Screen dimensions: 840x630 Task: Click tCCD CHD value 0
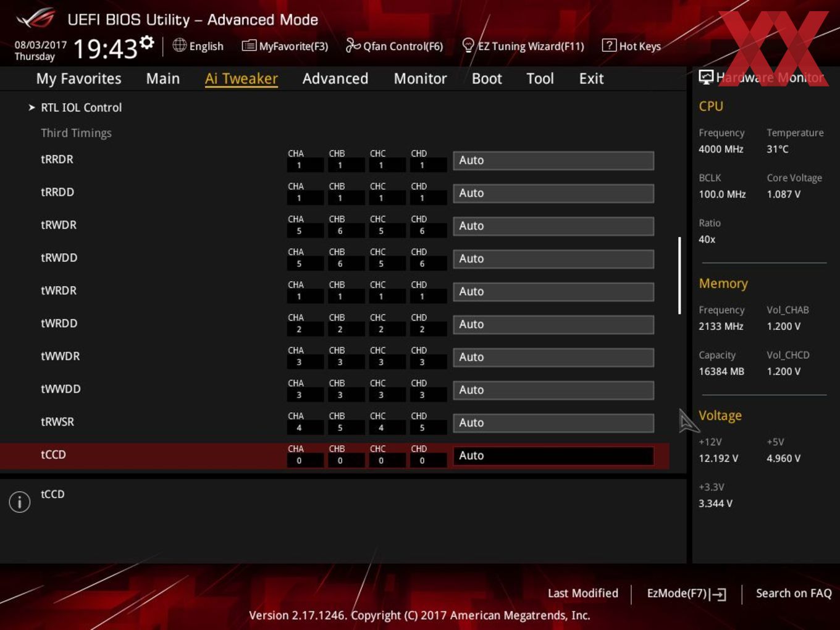(x=422, y=461)
